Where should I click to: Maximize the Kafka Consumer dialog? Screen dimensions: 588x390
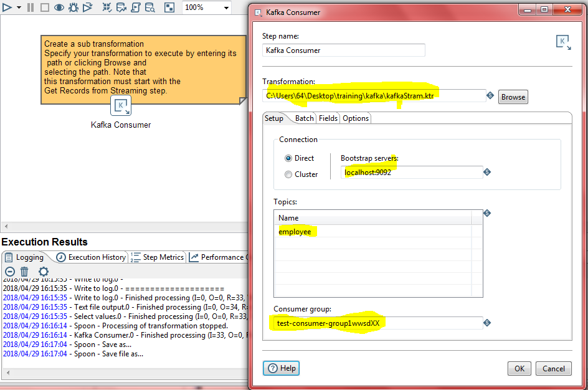544,10
